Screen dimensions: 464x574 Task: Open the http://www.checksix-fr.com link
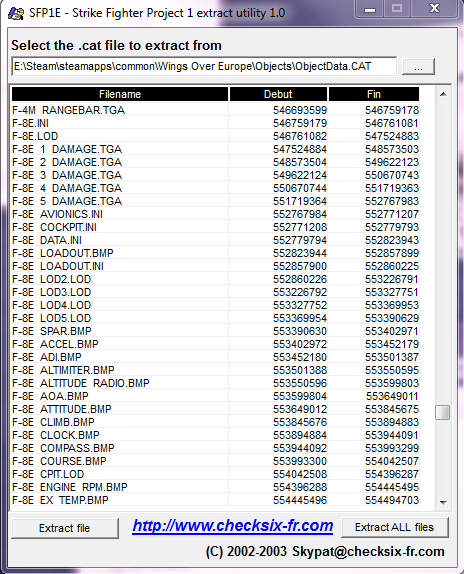(233, 526)
